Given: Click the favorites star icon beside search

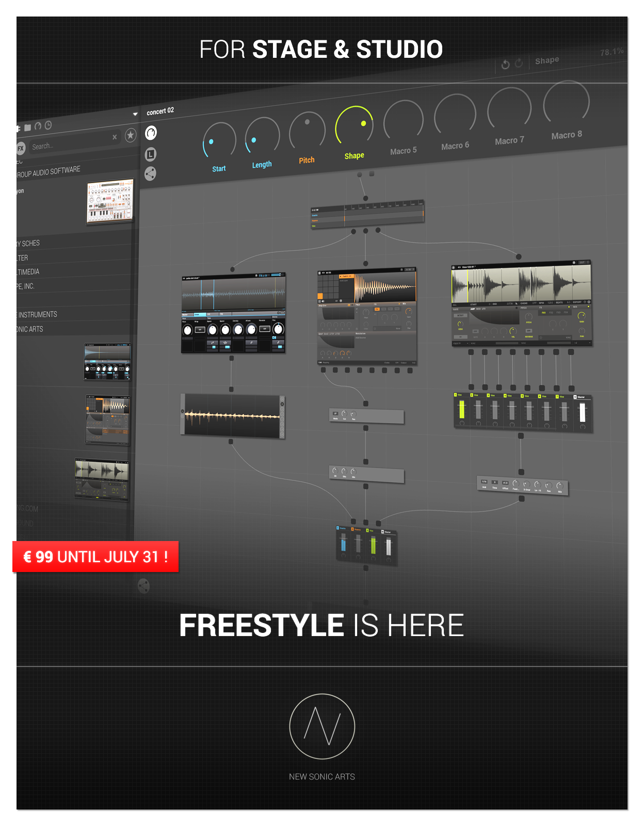Looking at the screenshot, I should [131, 135].
